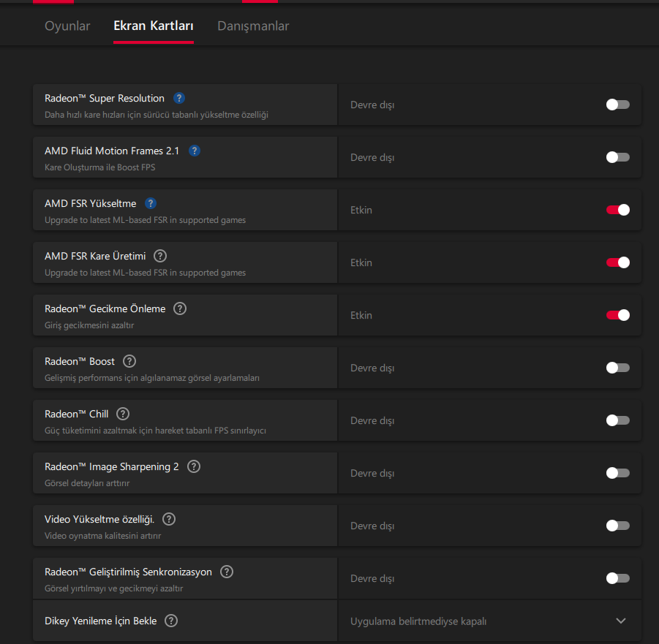
Task: Click 'Gelişmiş performans' description under Boost
Action: (151, 378)
